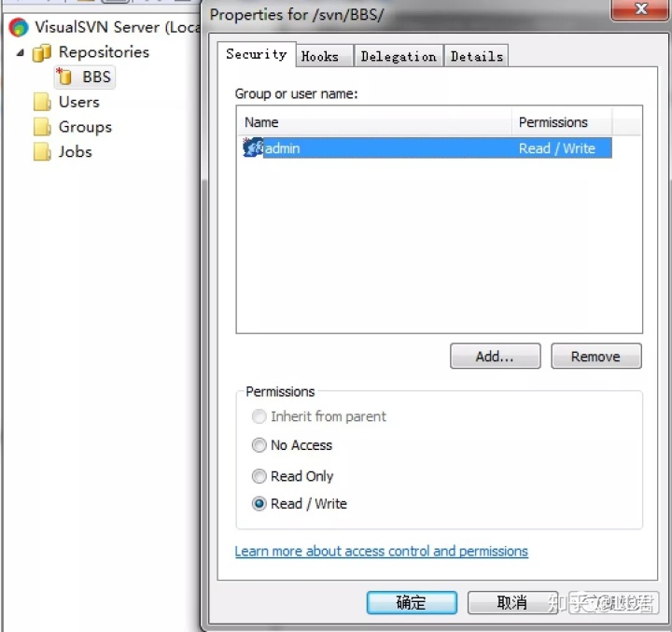Select the BBS repository label
The image size is (672, 632).
coord(96,77)
